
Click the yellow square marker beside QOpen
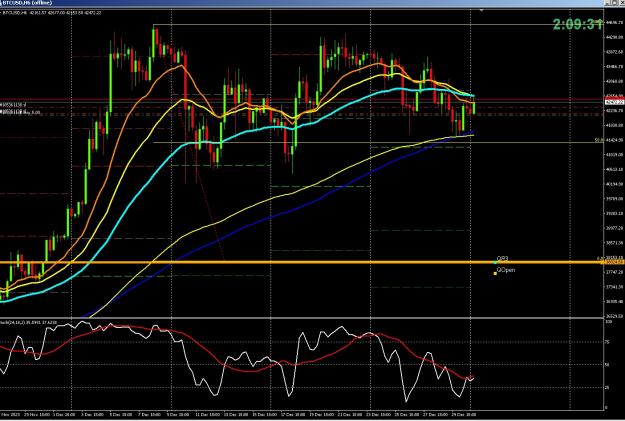[x=495, y=273]
